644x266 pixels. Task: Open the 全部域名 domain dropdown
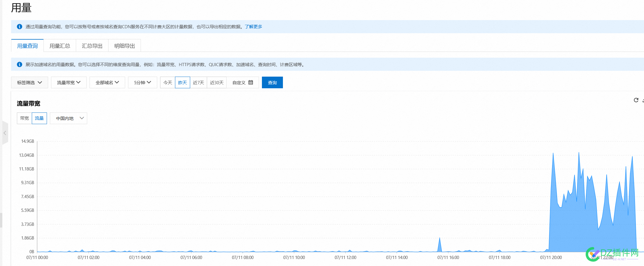tap(107, 82)
